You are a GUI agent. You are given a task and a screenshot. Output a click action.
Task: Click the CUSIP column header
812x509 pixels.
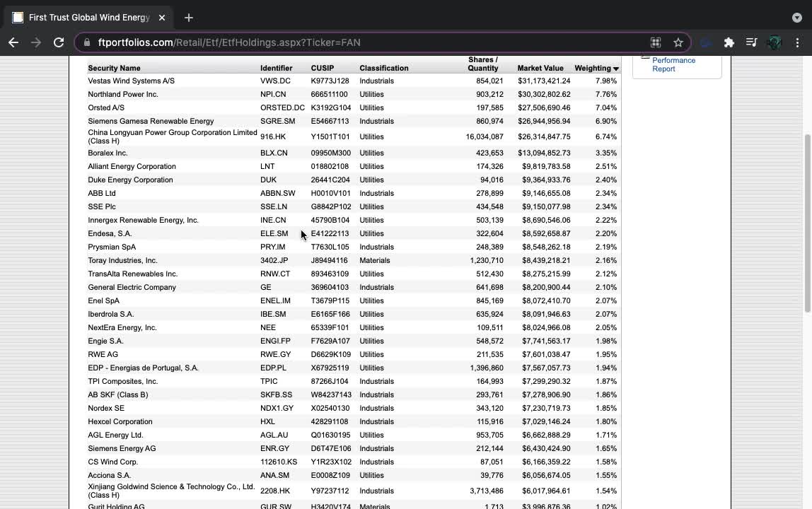coord(322,68)
